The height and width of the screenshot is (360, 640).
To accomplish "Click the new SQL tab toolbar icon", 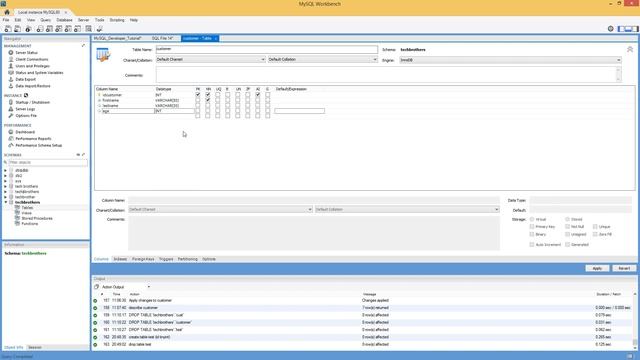I will pyautogui.click(x=8, y=29).
